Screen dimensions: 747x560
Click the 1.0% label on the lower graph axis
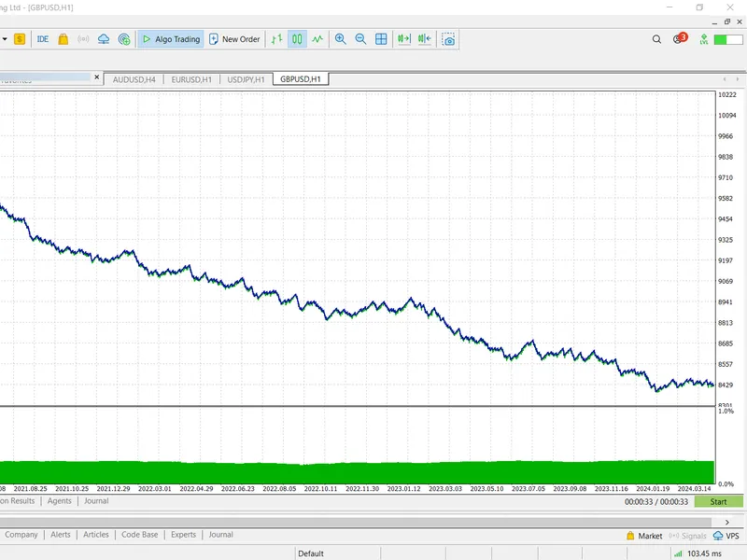click(x=726, y=411)
